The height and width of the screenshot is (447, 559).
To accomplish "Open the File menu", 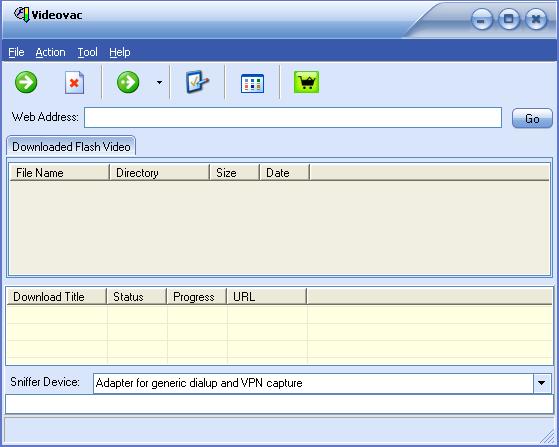I will point(16,52).
